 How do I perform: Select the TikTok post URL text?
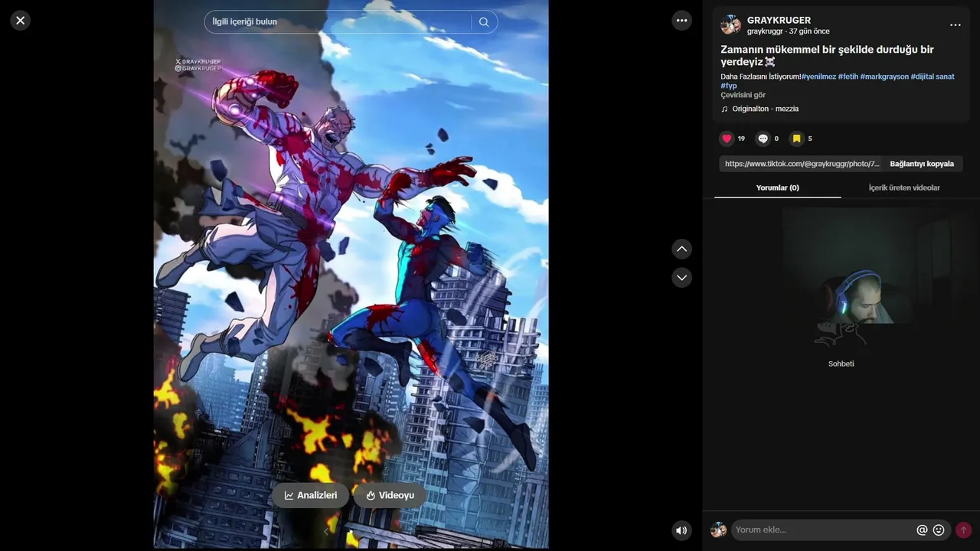point(802,164)
